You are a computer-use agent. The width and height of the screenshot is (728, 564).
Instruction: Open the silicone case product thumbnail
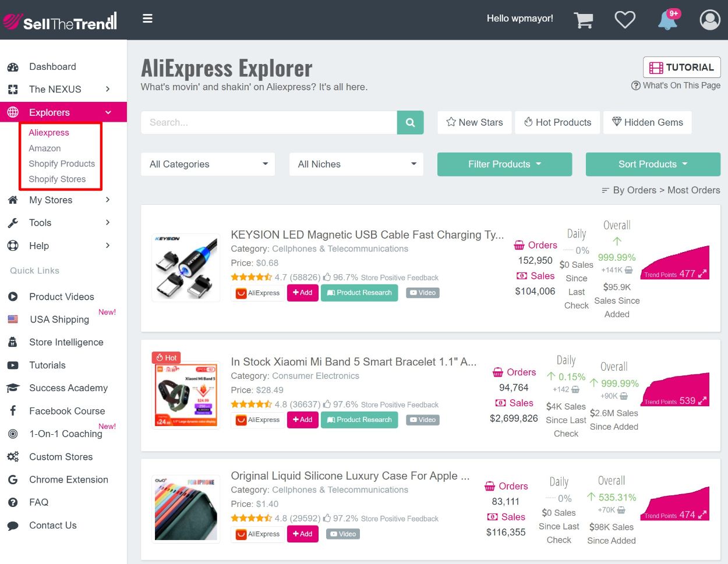point(186,509)
